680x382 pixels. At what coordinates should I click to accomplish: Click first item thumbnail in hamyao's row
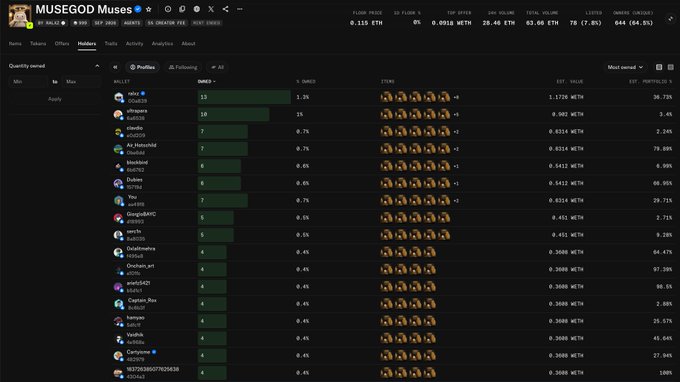386,321
